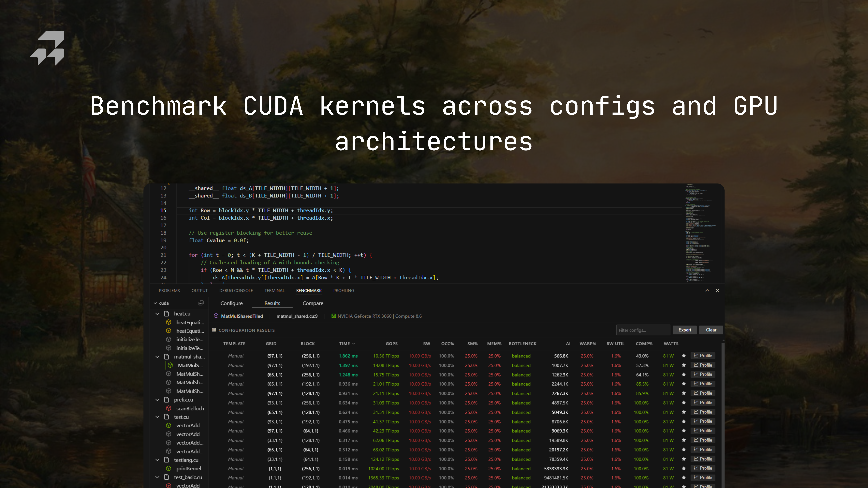868x488 pixels.
Task: Toggle favorite star on 0.936 ms row
Action: point(684,384)
